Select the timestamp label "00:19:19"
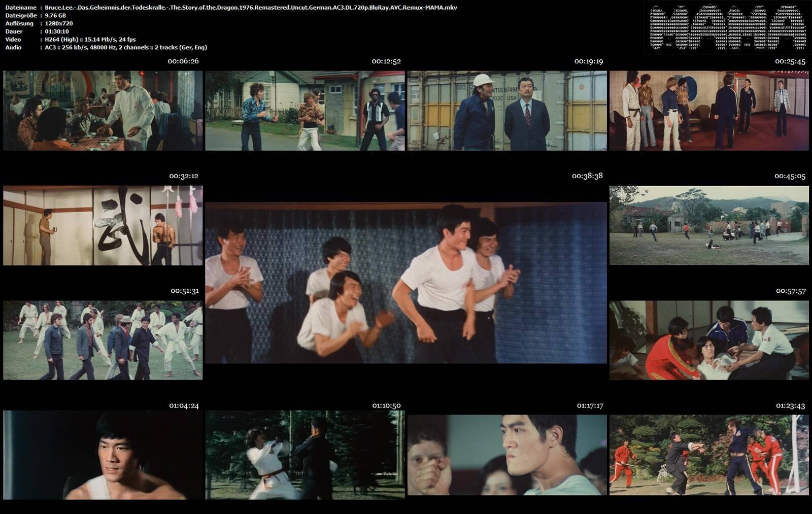 (x=589, y=61)
